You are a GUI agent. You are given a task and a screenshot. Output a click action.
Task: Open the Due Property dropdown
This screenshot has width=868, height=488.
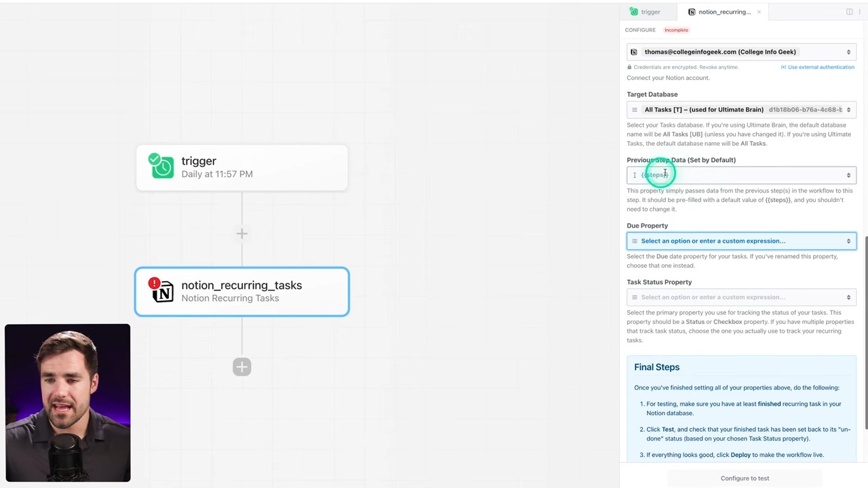coord(741,241)
